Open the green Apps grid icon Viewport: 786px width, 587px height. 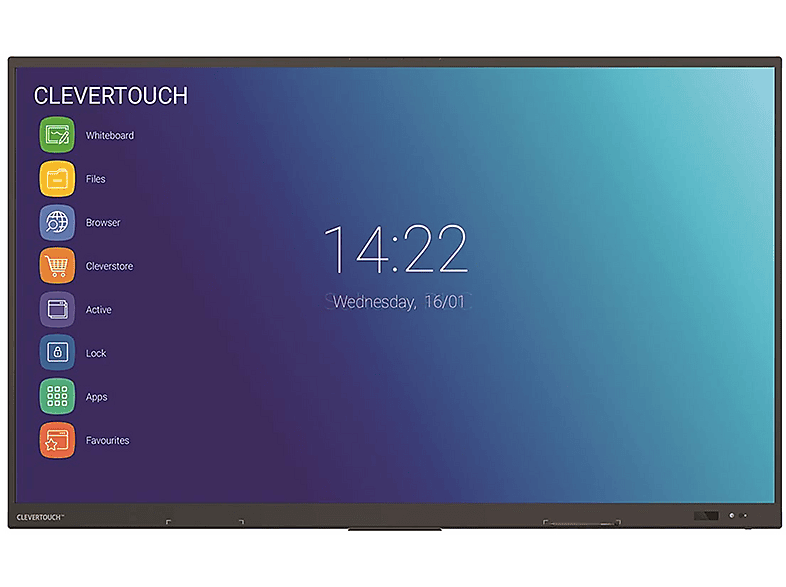pos(57,397)
